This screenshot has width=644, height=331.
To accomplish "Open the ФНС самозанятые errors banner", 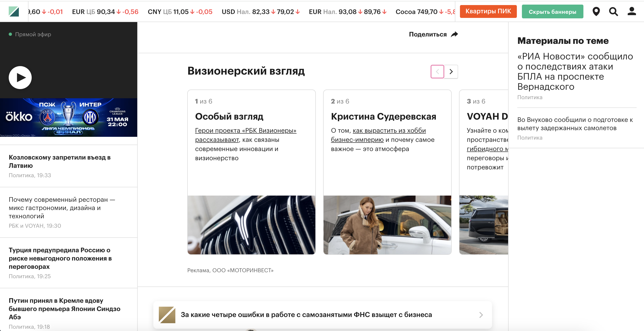I will pyautogui.click(x=322, y=315).
